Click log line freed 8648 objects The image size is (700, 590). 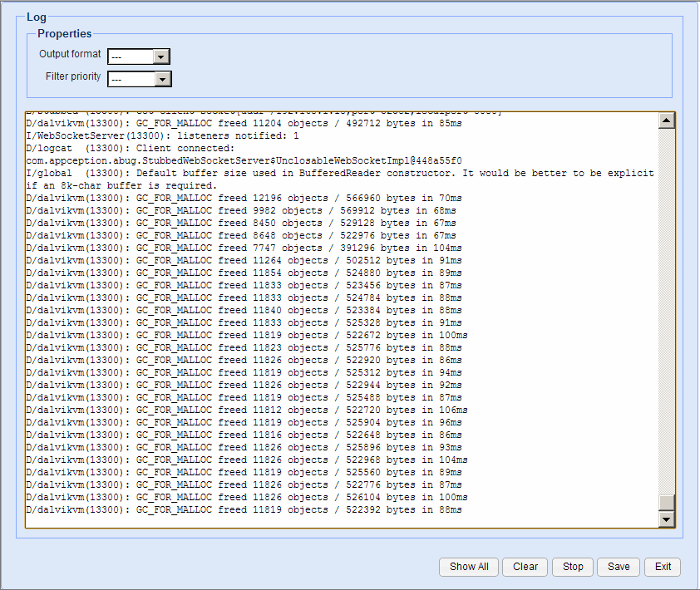[241, 236]
